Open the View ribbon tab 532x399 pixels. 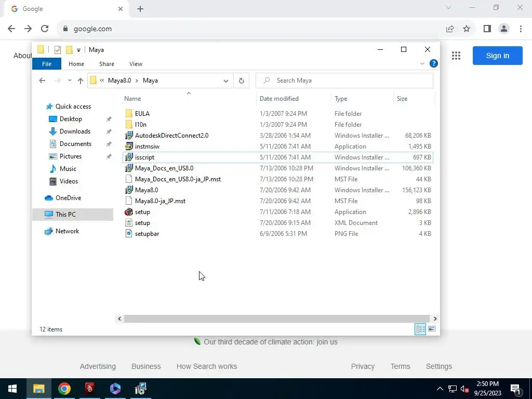tap(136, 64)
